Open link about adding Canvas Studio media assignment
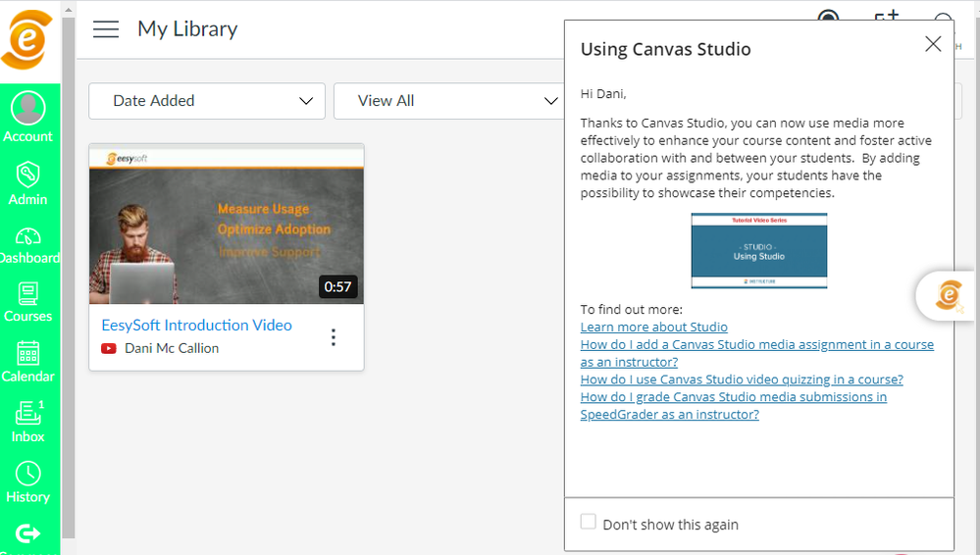The height and width of the screenshot is (555, 980). pyautogui.click(x=757, y=353)
